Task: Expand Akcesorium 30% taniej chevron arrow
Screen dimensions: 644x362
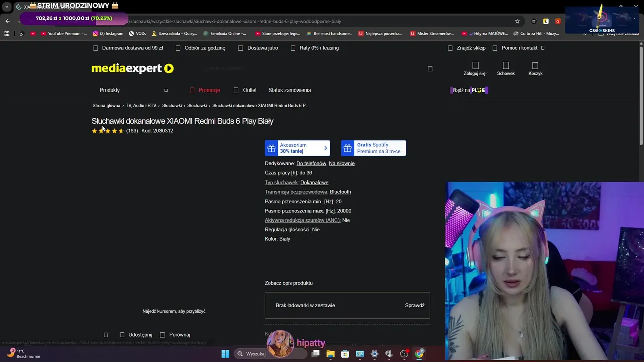Action: [325, 148]
